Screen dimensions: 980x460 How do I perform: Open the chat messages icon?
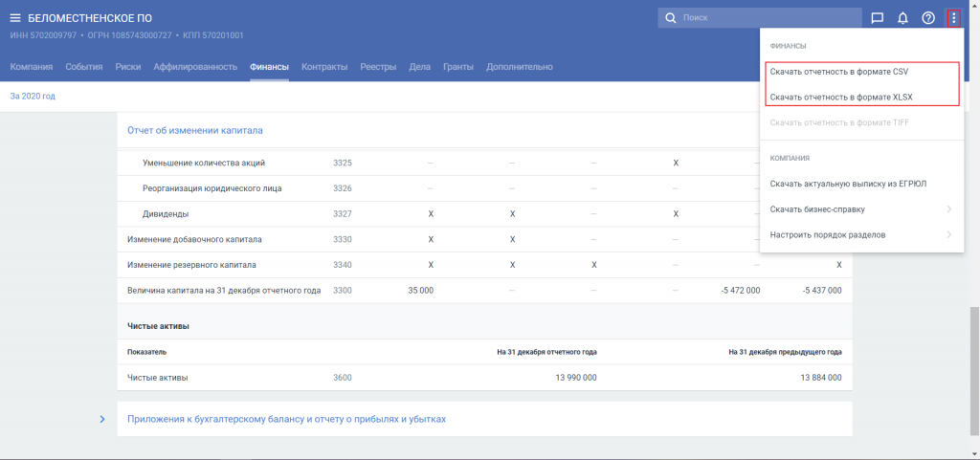click(878, 18)
